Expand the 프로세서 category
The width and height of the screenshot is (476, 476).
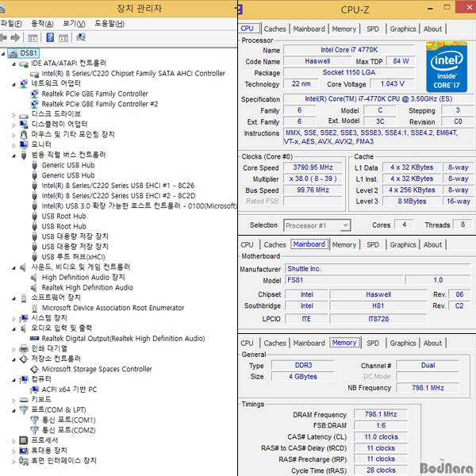point(13,441)
